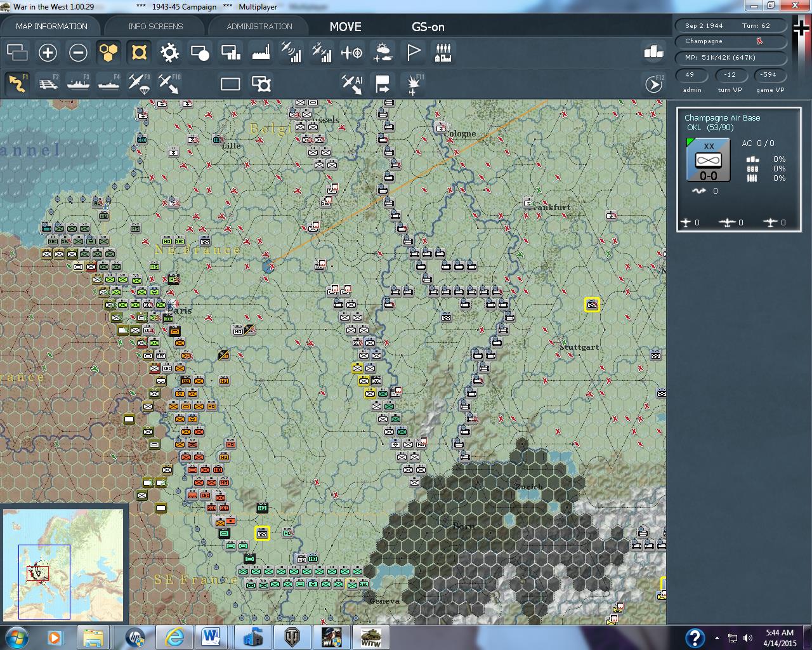Click the turn VP value -12

(730, 75)
